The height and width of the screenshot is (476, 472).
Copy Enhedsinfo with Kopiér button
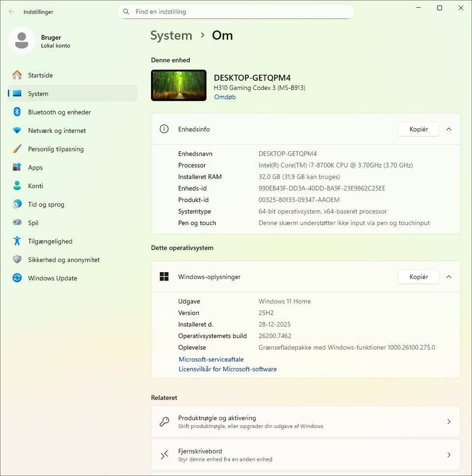418,129
